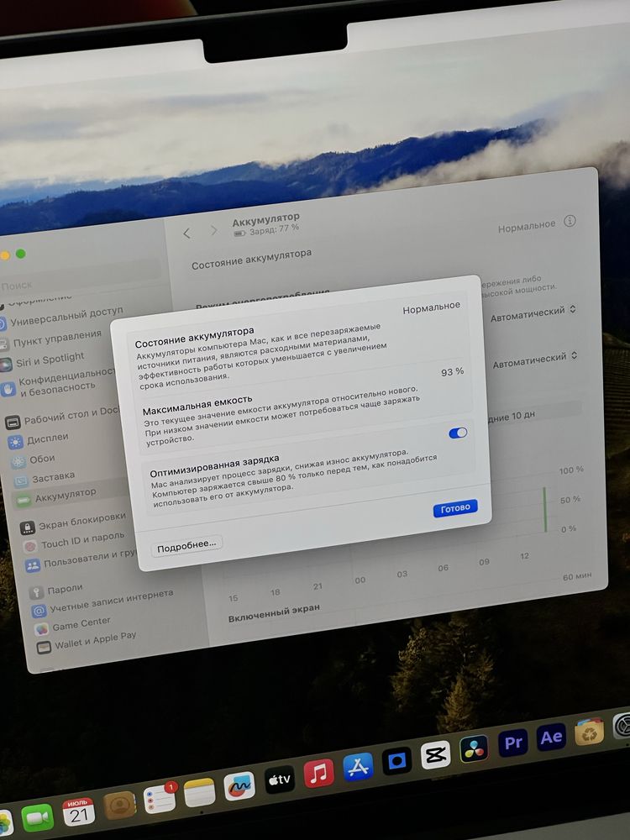Launch FaceTime from the Dock
Screen dimensions: 630x840
tap(38, 818)
